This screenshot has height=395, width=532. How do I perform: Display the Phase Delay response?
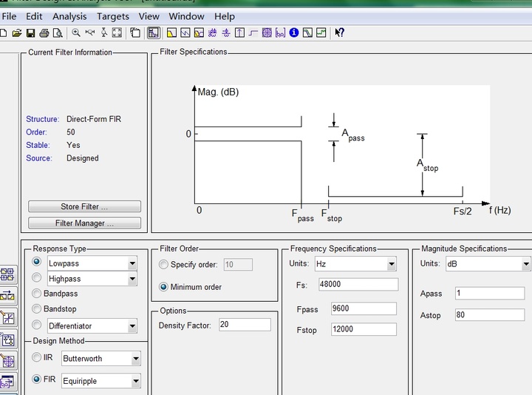pyautogui.click(x=226, y=33)
